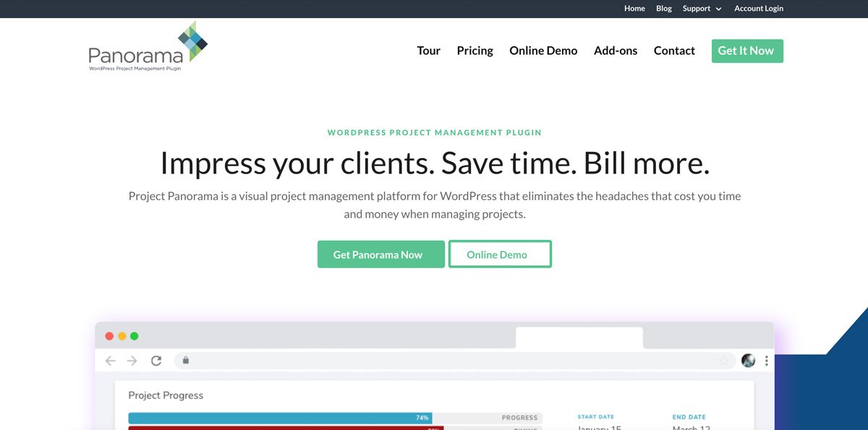Click the profile avatar in mockup browser
868x430 pixels.
[x=749, y=361]
